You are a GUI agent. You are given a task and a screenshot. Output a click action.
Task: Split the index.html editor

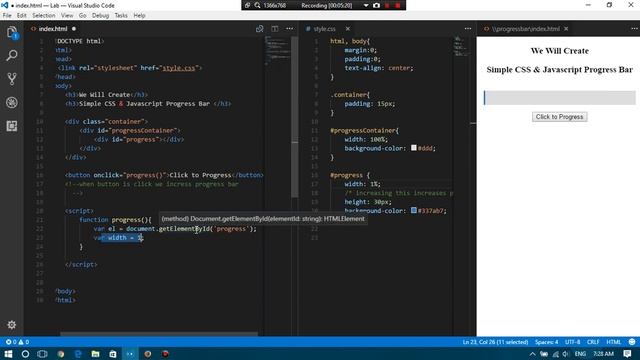(x=275, y=29)
